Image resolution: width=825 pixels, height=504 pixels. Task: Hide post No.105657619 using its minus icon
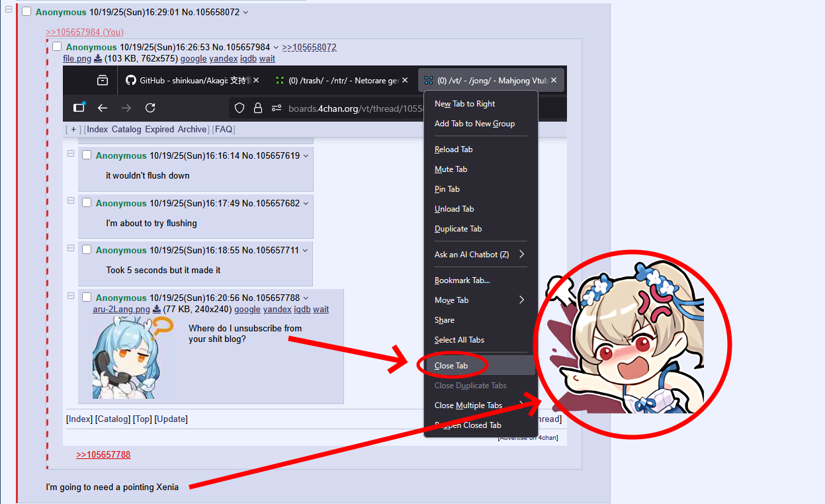tap(71, 153)
